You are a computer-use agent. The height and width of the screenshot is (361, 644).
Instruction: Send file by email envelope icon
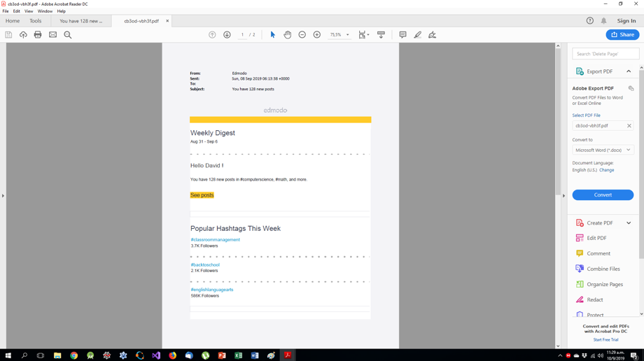pyautogui.click(x=52, y=35)
